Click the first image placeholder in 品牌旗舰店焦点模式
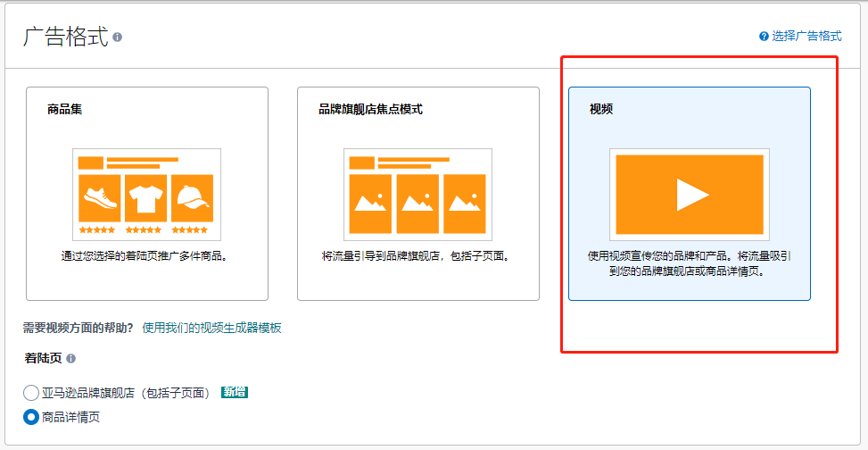This screenshot has width=868, height=450. (x=370, y=202)
